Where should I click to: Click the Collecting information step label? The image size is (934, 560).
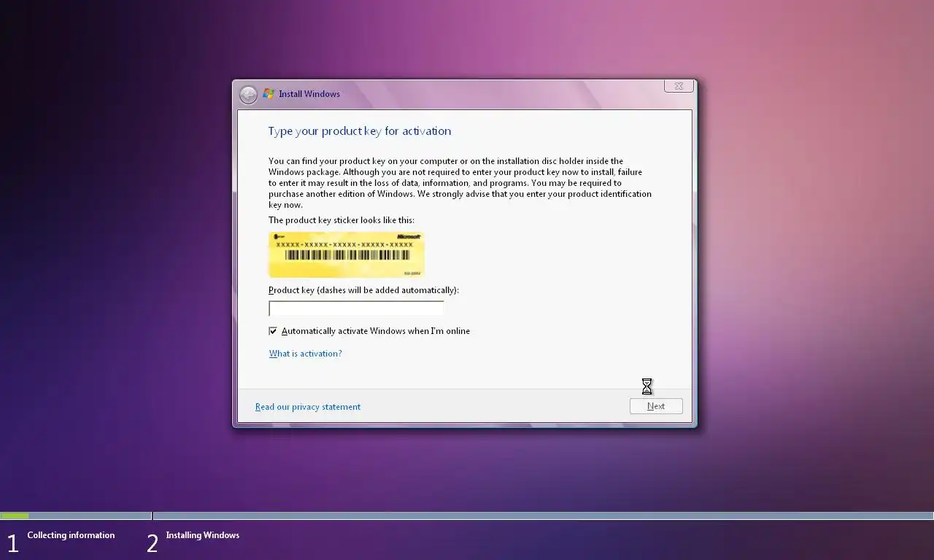point(71,535)
